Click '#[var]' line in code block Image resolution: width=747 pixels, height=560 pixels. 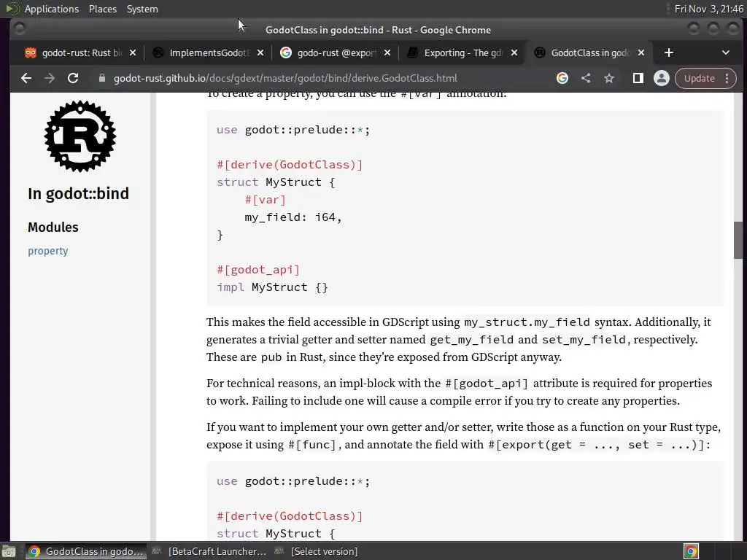click(x=265, y=200)
